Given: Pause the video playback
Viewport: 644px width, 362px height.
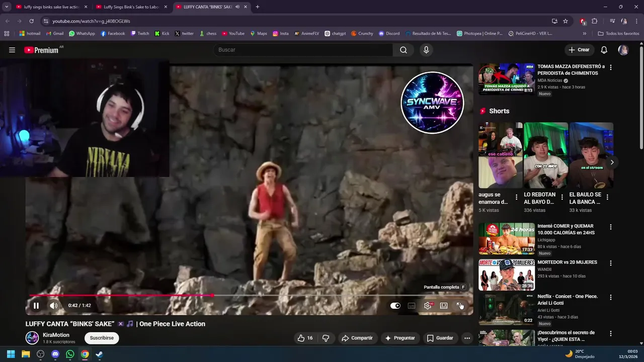Looking at the screenshot, I should click(36, 305).
